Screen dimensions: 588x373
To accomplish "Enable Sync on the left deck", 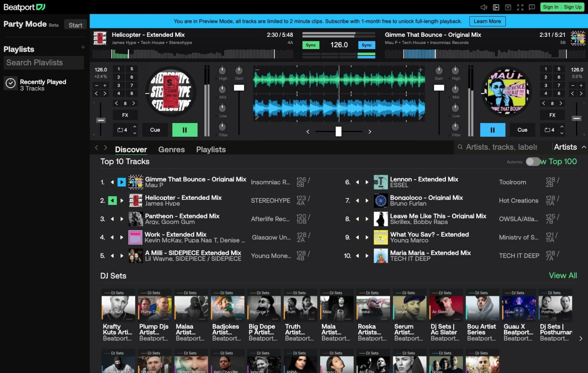I will [310, 45].
